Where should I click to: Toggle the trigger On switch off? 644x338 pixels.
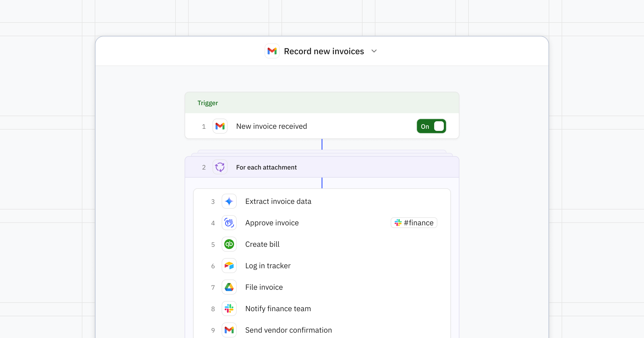[x=431, y=126]
